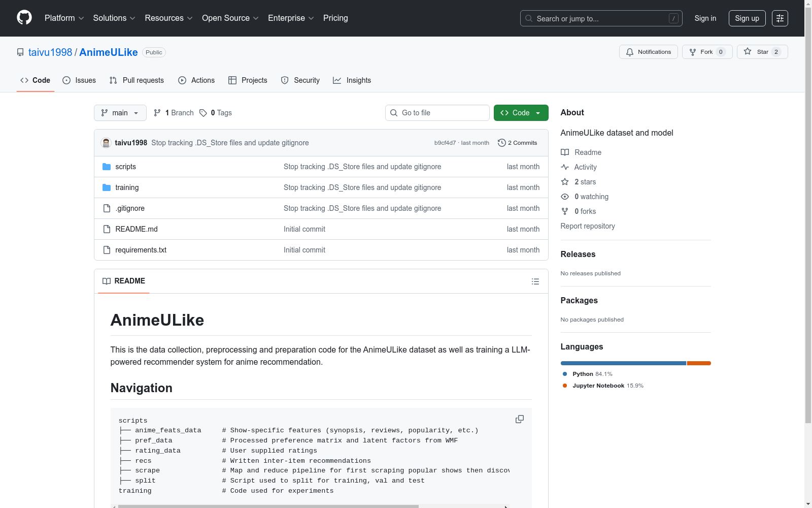Expand the Open Source menu
The width and height of the screenshot is (812, 508).
point(230,18)
